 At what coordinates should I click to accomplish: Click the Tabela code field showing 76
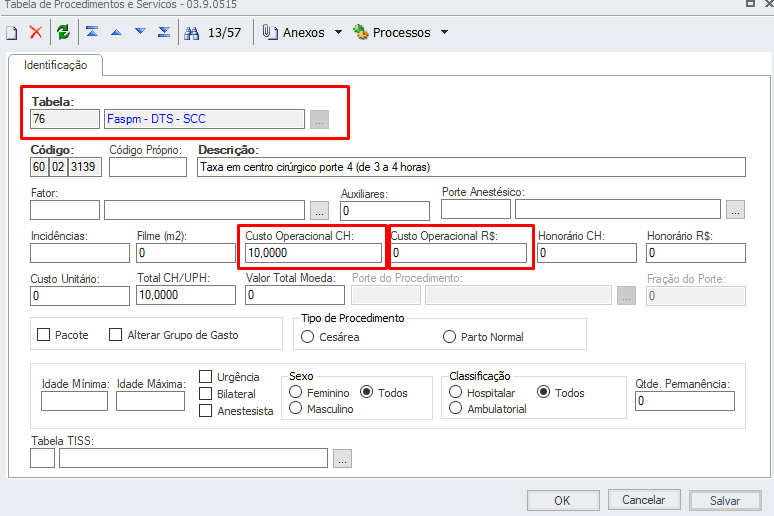[x=65, y=119]
